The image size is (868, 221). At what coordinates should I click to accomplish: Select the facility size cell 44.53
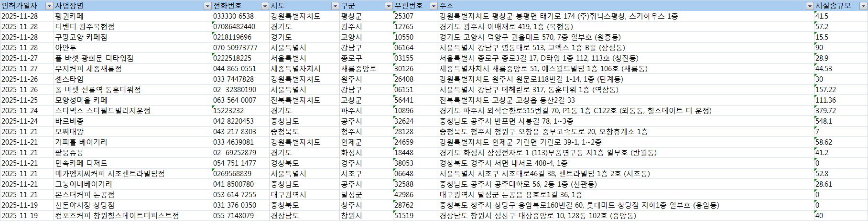[x=841, y=69]
